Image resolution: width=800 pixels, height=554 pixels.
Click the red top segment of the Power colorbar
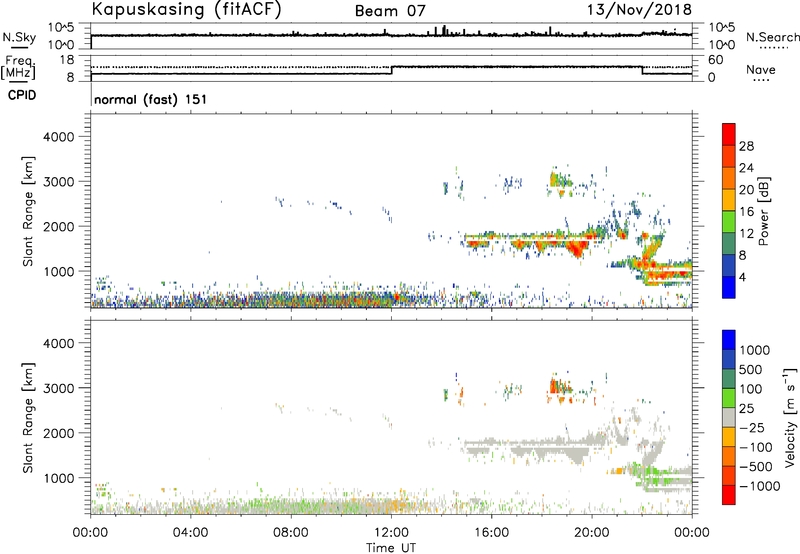point(729,135)
